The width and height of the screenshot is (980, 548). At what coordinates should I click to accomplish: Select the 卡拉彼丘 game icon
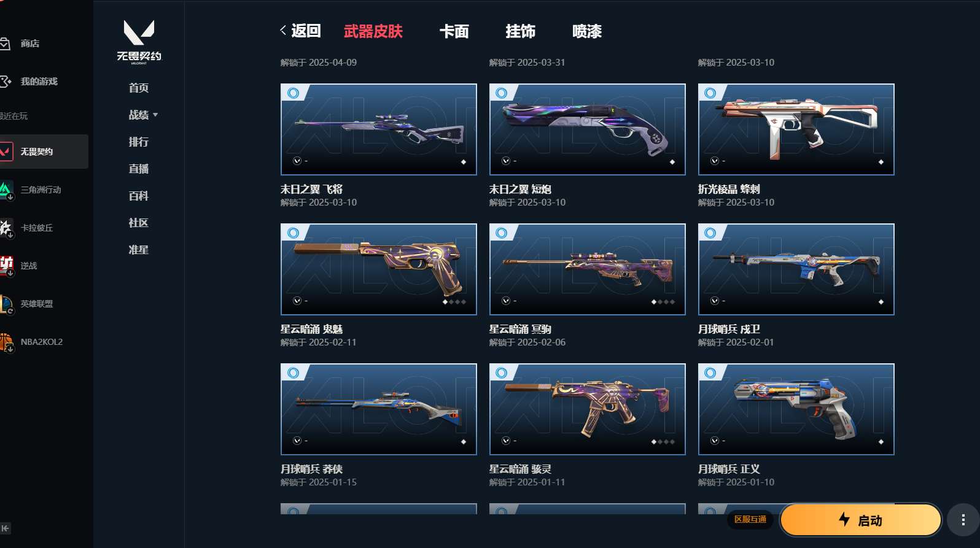tap(6, 228)
